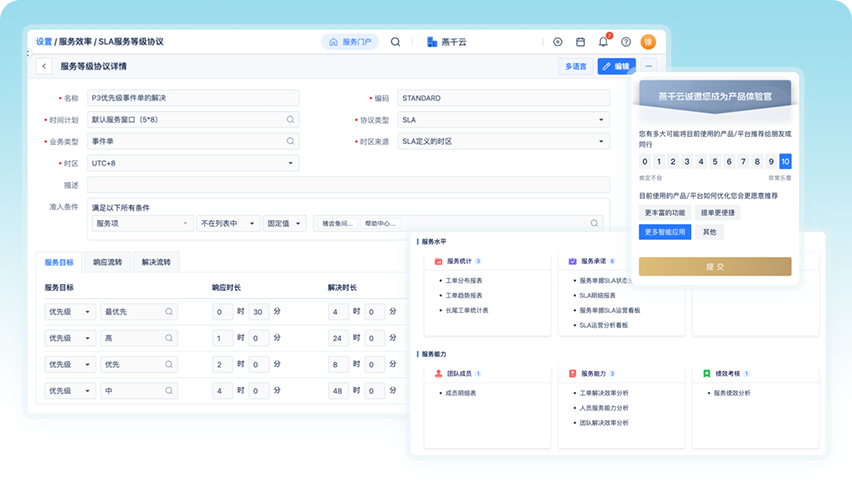Expand the 时区来源 dropdown

tap(503, 141)
